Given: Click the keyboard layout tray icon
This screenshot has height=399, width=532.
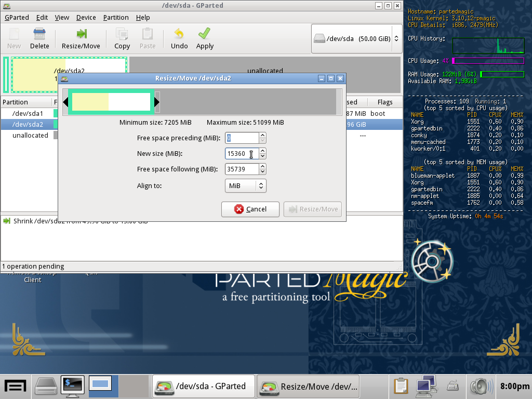Looking at the screenshot, I should (453, 386).
